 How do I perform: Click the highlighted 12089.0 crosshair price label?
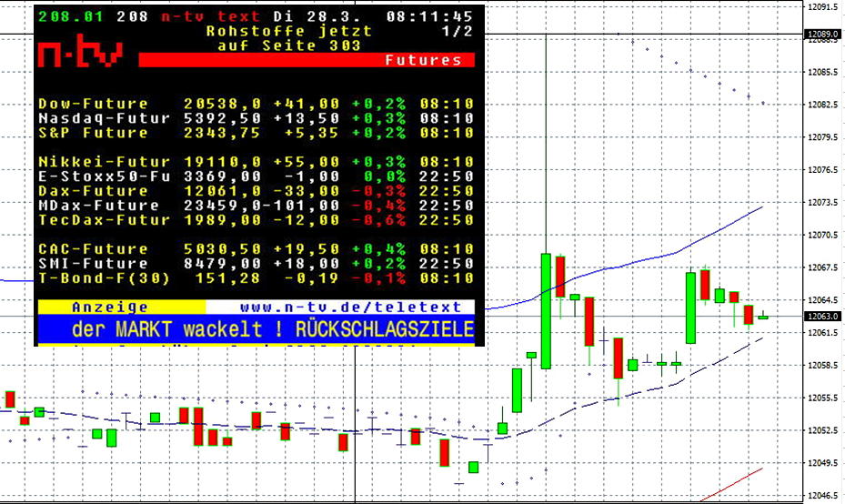[823, 34]
